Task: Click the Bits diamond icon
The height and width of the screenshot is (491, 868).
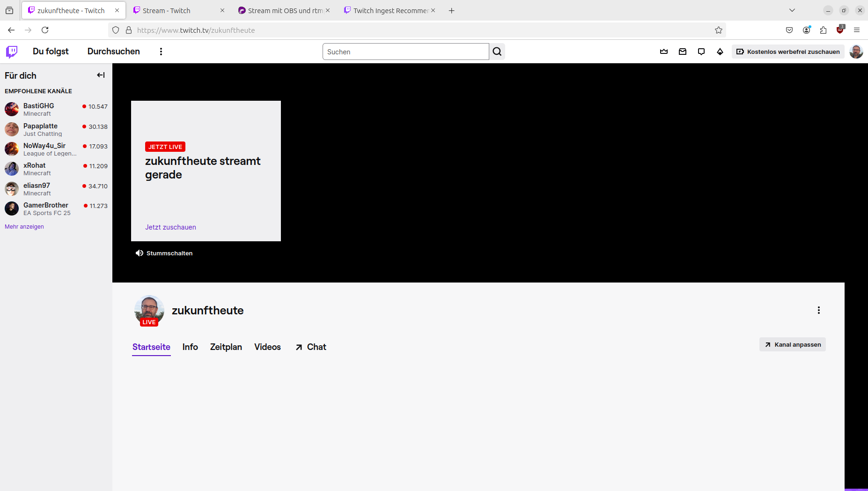Action: click(720, 52)
